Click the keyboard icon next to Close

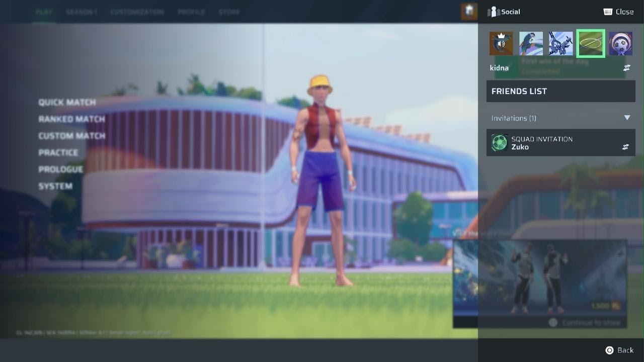607,12
